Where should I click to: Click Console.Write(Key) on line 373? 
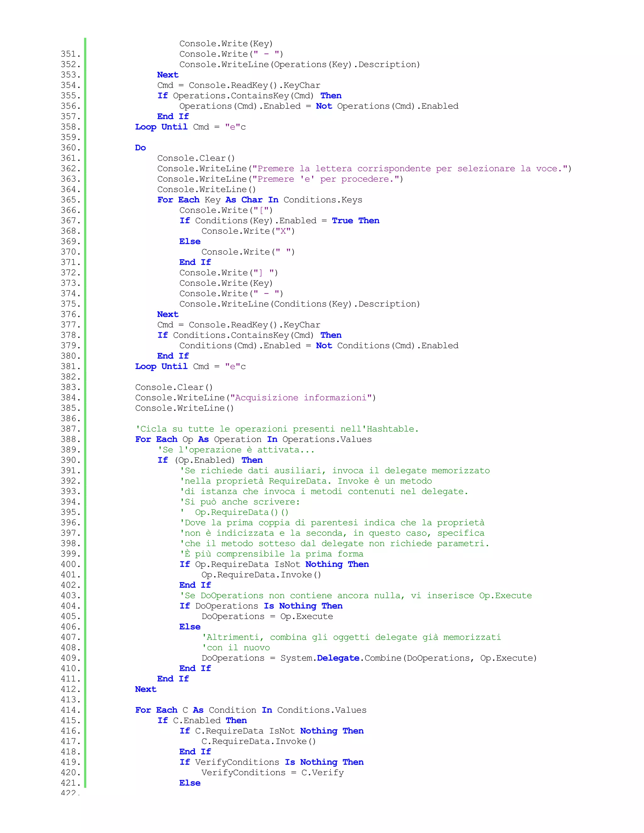pos(226,283)
